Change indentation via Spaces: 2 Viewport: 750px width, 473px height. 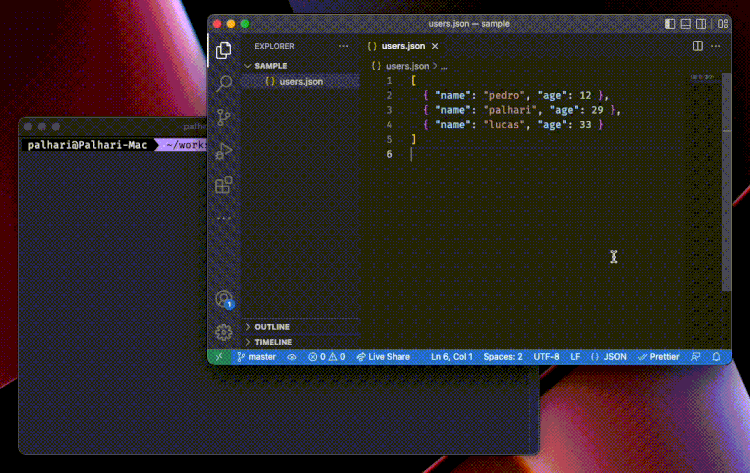pyautogui.click(x=503, y=357)
